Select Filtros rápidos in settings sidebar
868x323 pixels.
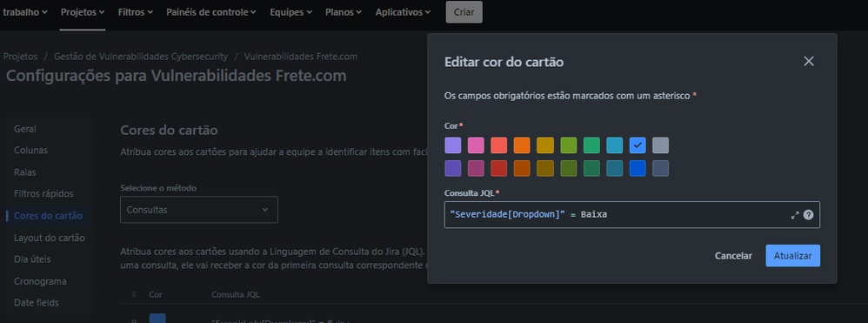click(x=43, y=194)
